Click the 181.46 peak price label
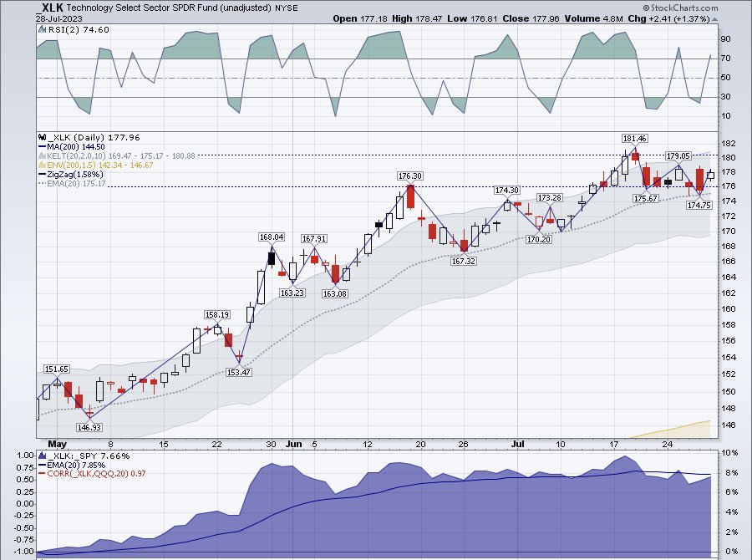752x560 pixels. (634, 138)
